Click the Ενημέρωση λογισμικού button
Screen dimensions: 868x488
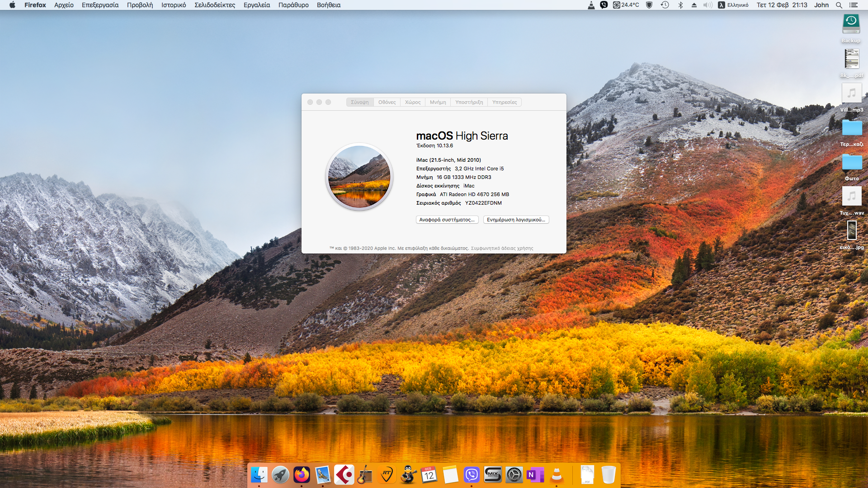516,220
